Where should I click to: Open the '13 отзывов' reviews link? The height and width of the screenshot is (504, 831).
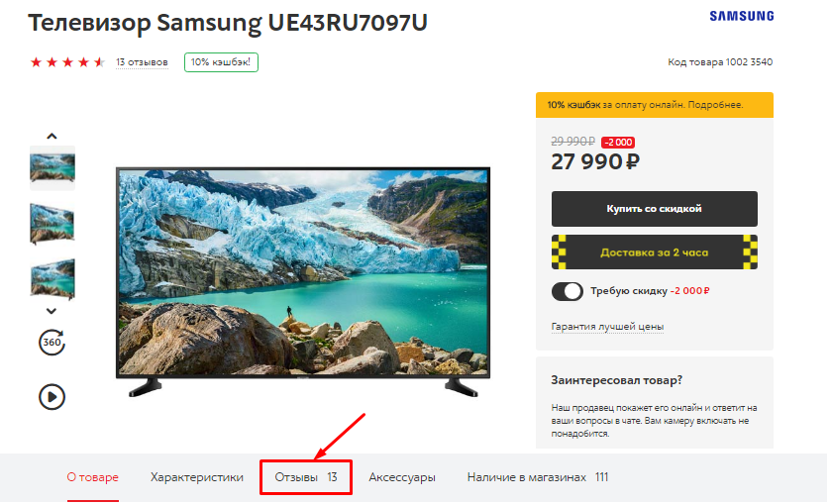(142, 62)
